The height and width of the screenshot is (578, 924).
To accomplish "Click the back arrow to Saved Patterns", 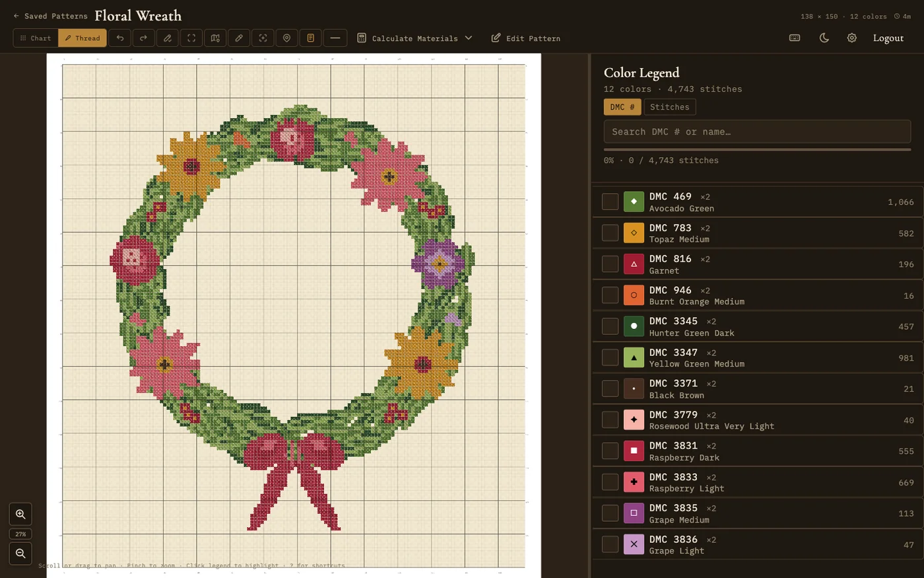I will click(x=16, y=16).
